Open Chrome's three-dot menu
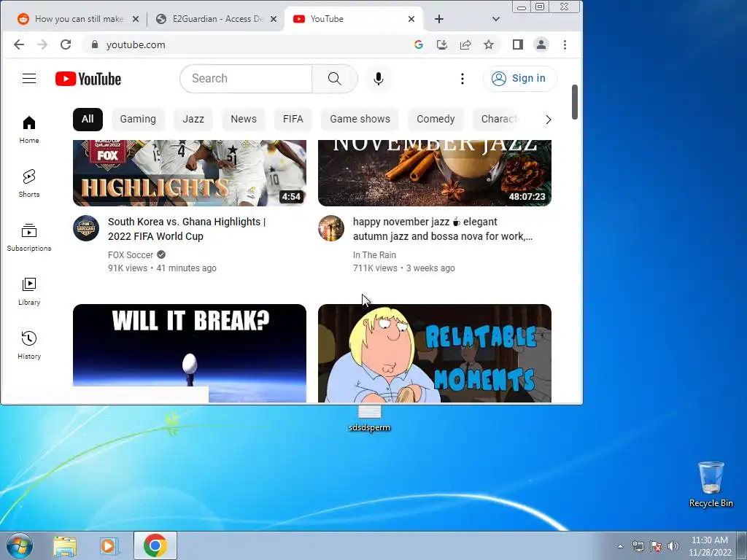Image resolution: width=747 pixels, height=560 pixels. click(565, 44)
